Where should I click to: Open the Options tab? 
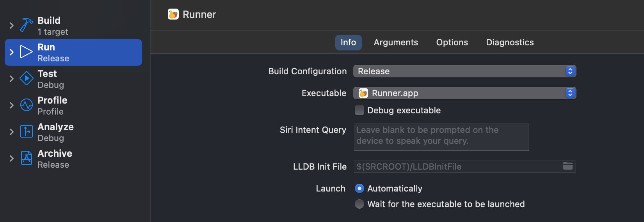click(x=452, y=42)
